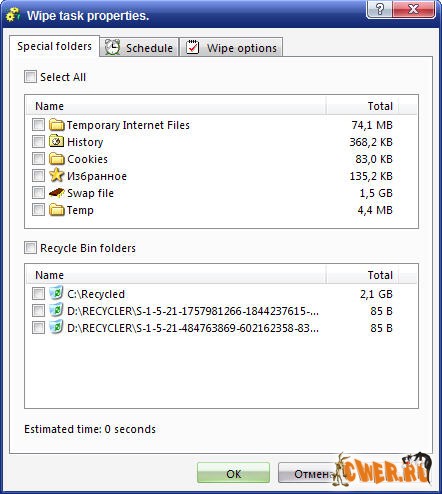
Task: Click the Cookies folder icon
Action: 57,159
